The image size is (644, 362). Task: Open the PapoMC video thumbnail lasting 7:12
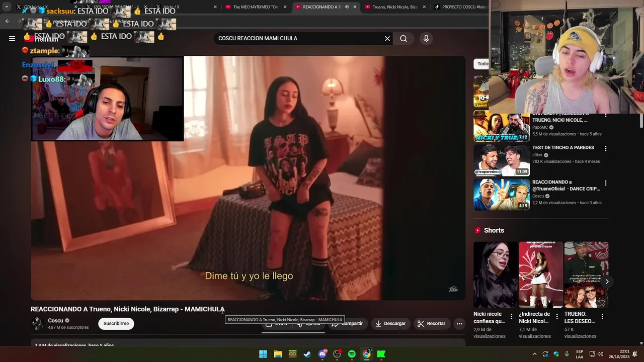tap(502, 127)
